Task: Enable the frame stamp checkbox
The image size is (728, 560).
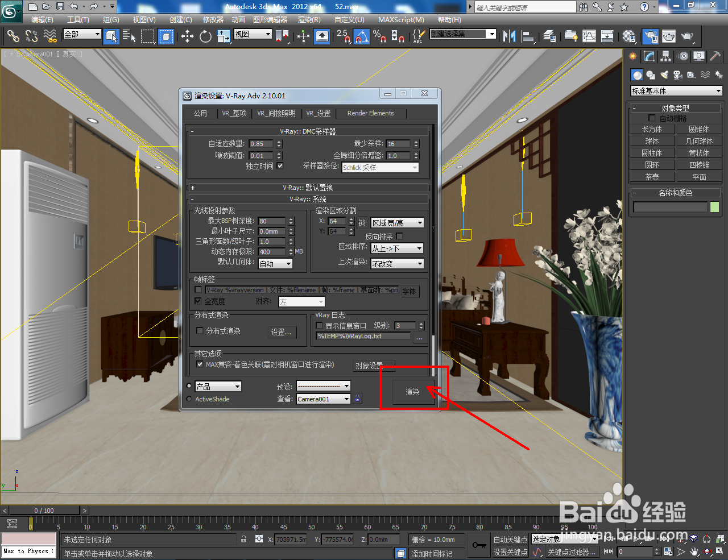Action: point(198,290)
